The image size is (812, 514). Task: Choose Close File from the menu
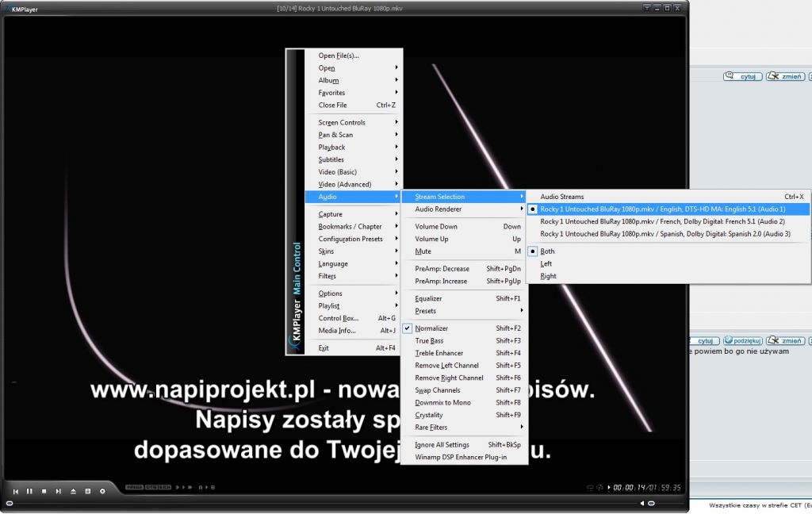point(353,105)
